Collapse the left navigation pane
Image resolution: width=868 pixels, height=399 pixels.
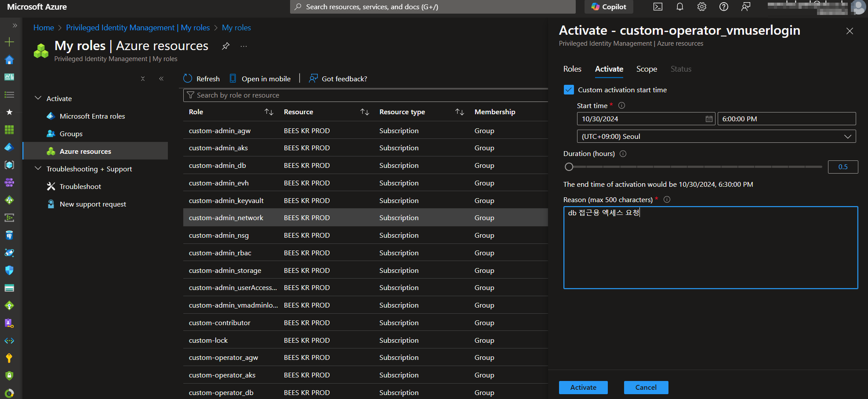(161, 79)
